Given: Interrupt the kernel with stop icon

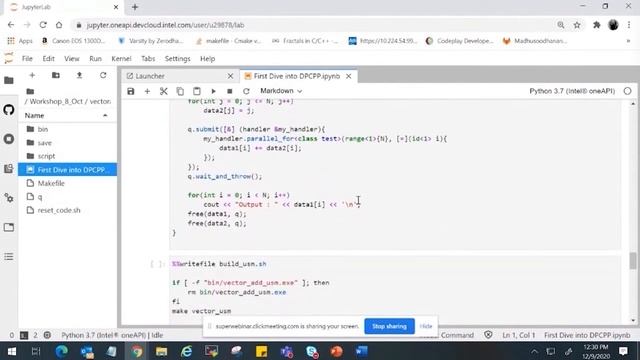Looking at the screenshot, I should (230, 91).
